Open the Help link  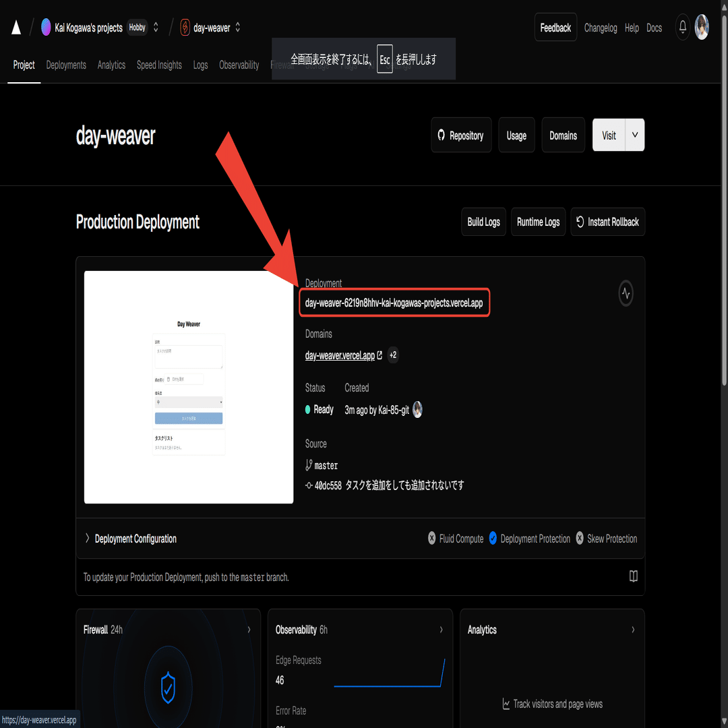[632, 28]
